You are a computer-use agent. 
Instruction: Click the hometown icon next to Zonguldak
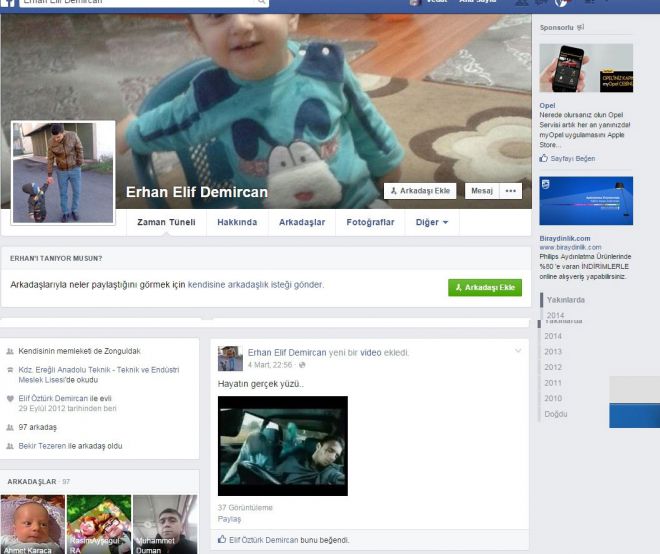click(x=10, y=352)
